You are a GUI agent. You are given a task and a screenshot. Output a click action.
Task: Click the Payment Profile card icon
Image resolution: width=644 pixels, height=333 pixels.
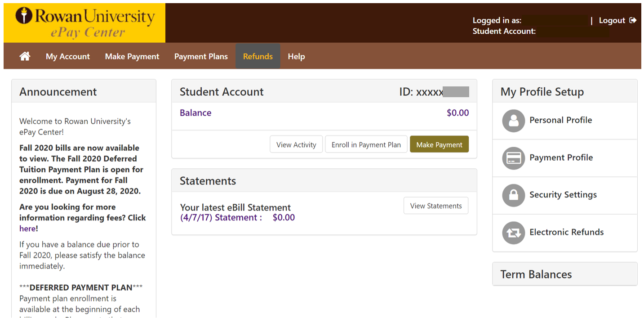[513, 158]
